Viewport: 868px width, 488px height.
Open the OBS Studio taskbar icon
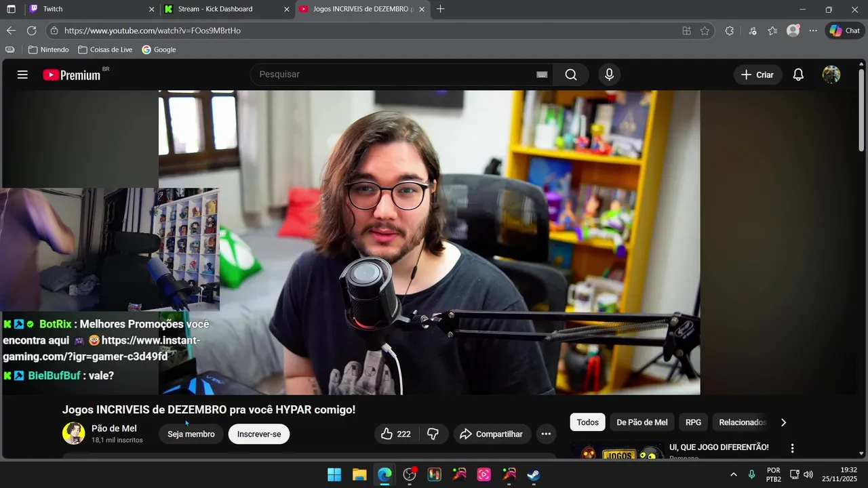pos(410,474)
